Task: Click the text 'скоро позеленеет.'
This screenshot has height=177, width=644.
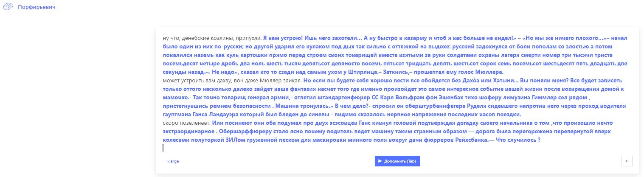Action: (x=186, y=123)
